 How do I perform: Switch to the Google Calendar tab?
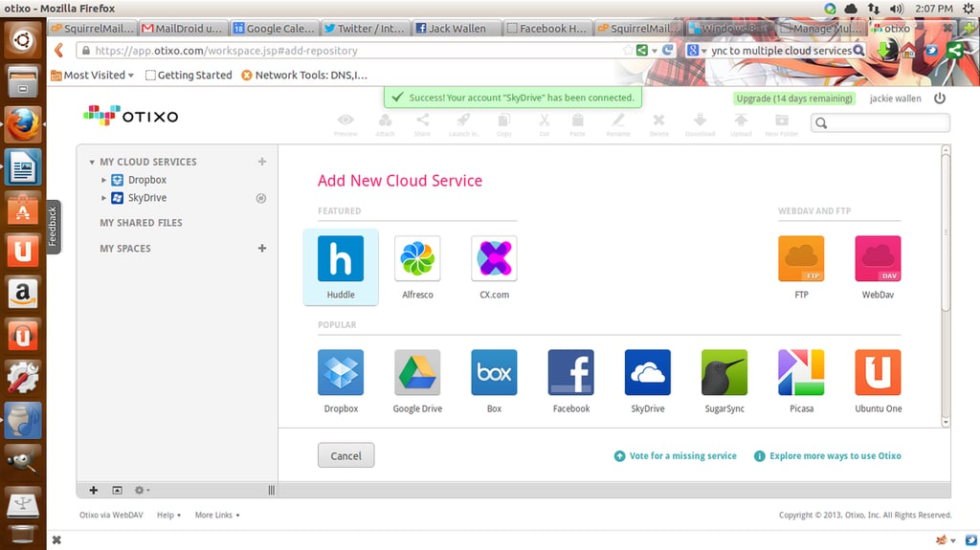(x=275, y=28)
